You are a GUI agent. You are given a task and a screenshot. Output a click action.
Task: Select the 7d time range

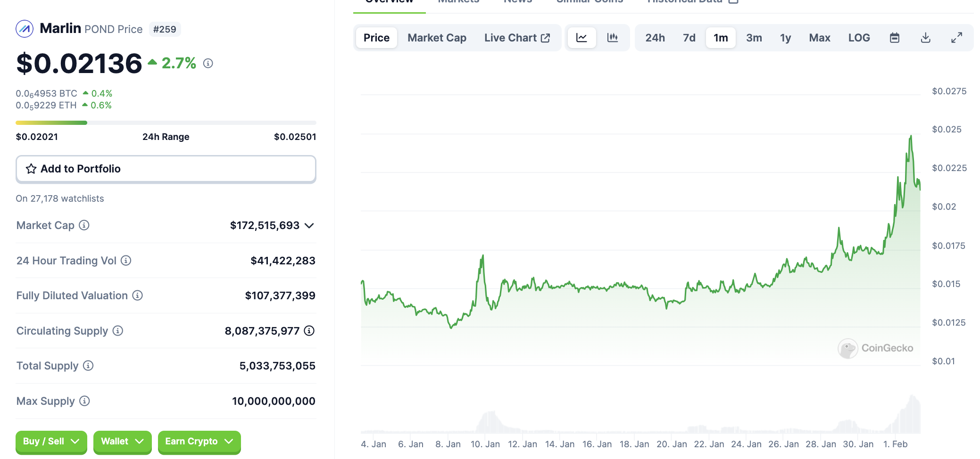689,38
